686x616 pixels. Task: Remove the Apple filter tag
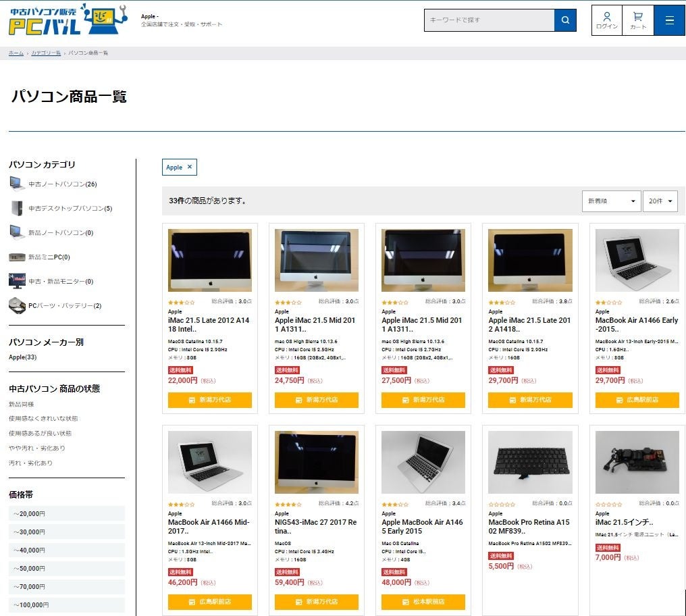190,167
